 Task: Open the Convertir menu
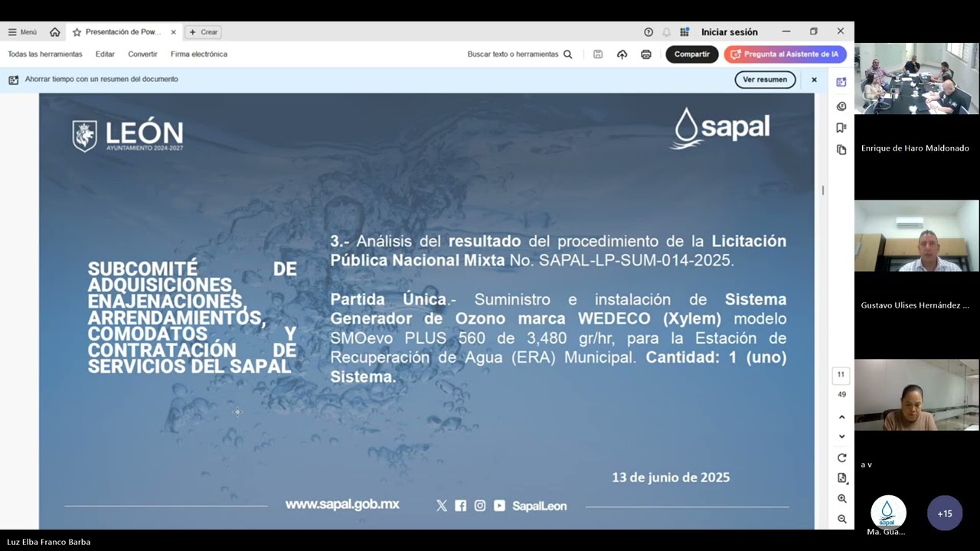coord(142,54)
